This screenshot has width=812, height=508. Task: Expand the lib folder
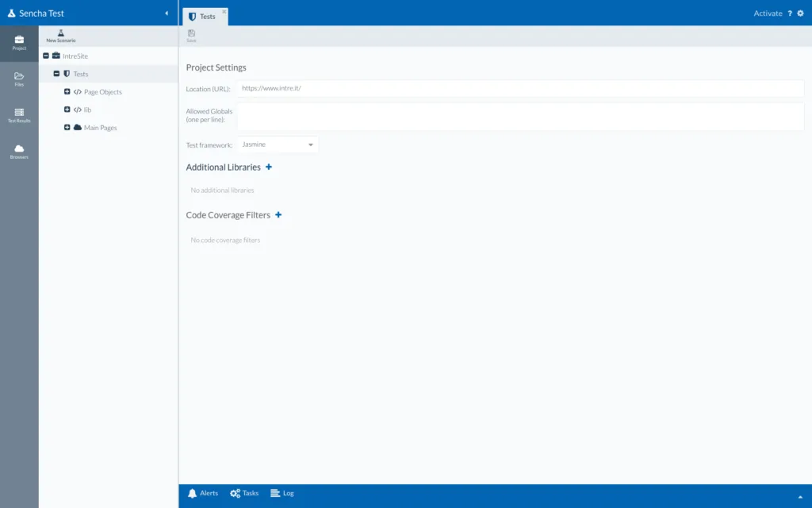67,110
